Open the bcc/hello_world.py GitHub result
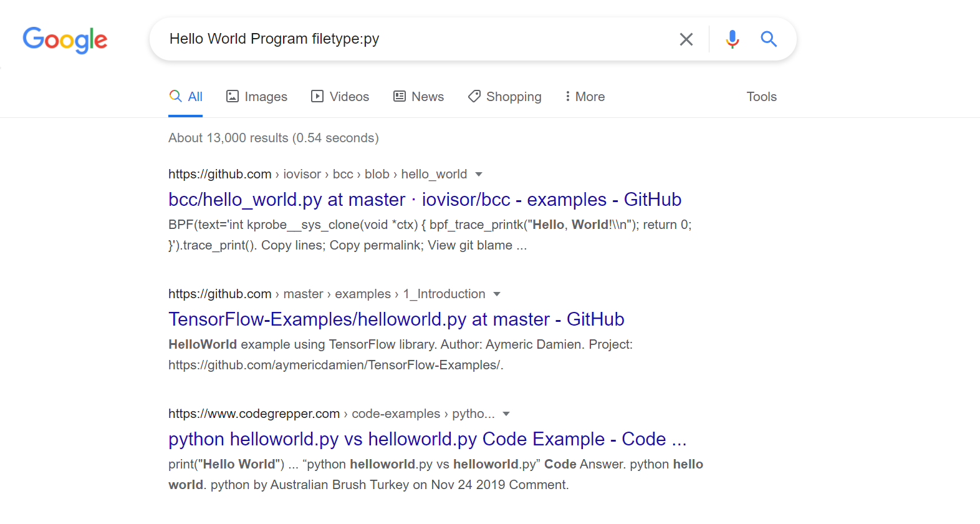 425,200
